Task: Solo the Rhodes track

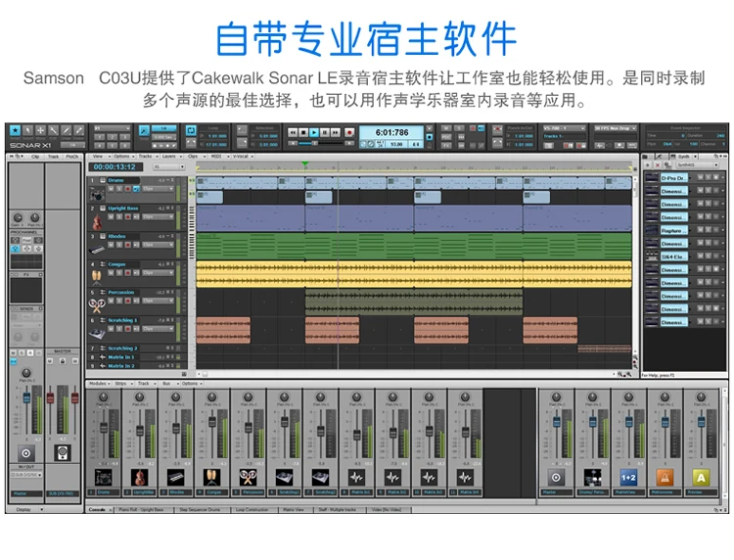Action: (x=118, y=245)
